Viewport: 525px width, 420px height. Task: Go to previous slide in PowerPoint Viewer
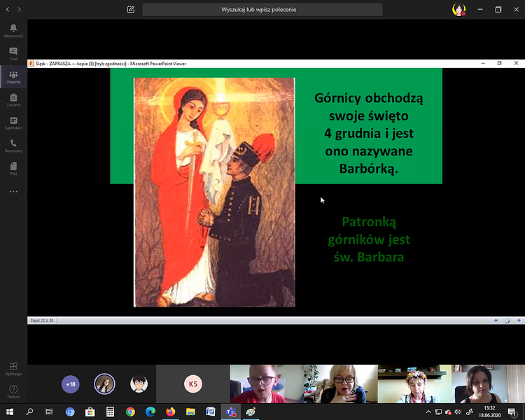pos(496,321)
